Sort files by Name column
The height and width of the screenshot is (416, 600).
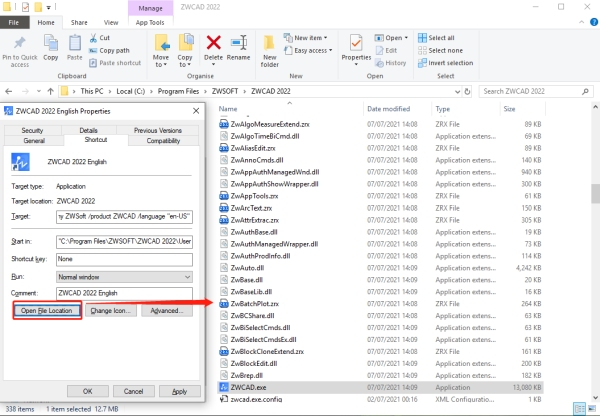click(228, 109)
